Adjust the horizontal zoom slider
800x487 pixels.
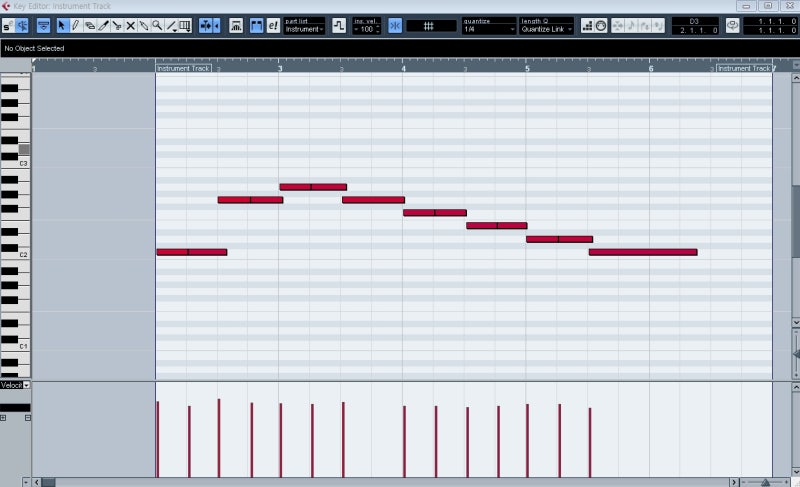(765, 482)
